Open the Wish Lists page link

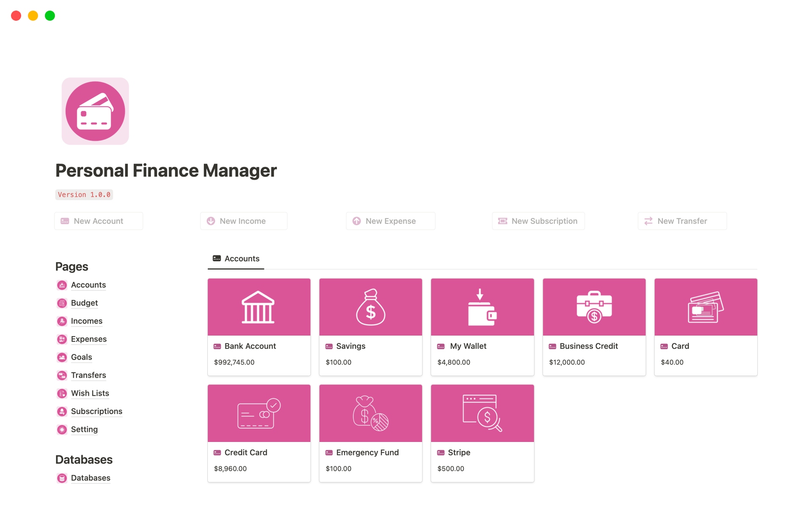coord(90,393)
